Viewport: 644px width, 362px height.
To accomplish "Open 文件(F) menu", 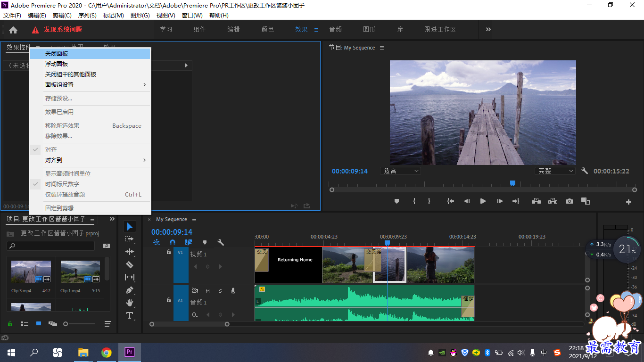I will pyautogui.click(x=12, y=16).
